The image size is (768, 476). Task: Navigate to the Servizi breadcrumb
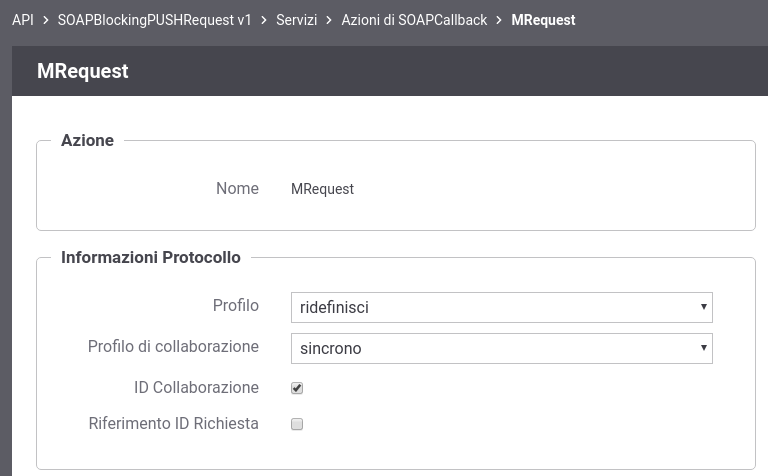pyautogui.click(x=296, y=20)
